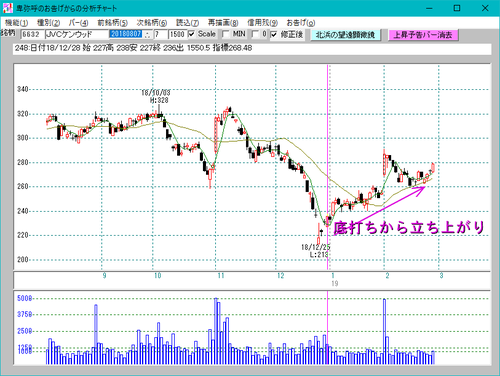Click the data status line starting 248:日付18/12/28
This screenshot has height=376, width=500.
[x=252, y=48]
